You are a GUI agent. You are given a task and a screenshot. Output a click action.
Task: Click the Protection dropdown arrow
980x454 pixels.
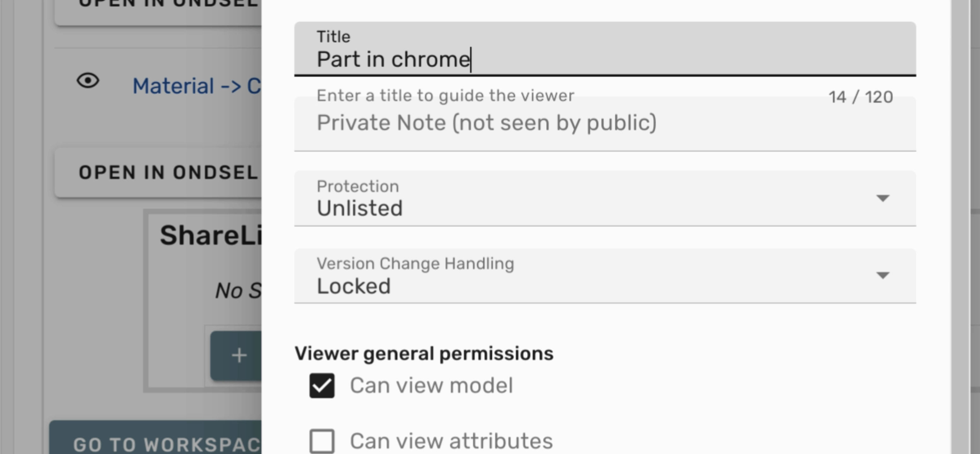coord(882,198)
